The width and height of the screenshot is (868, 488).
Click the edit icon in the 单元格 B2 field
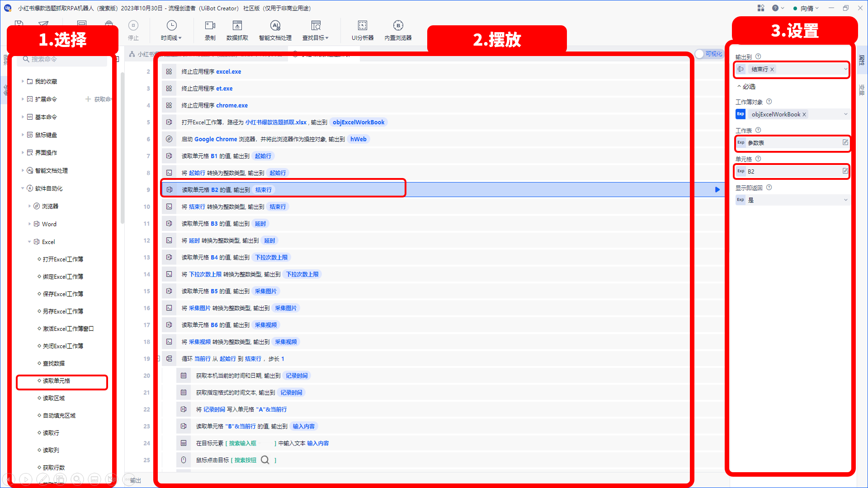(845, 171)
